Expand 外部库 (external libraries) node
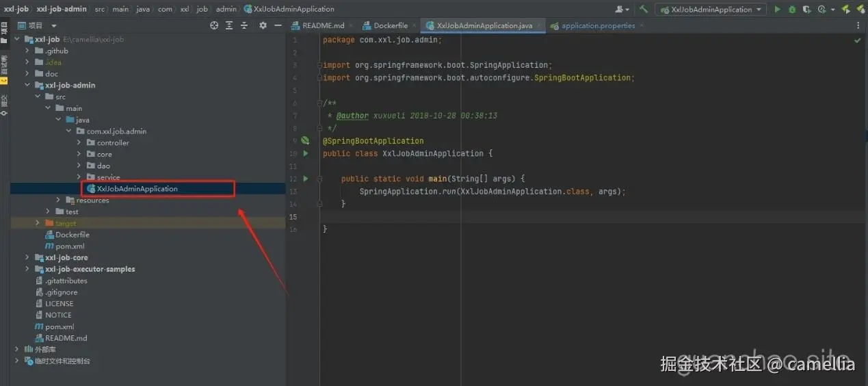The height and width of the screenshot is (386, 868). (17, 350)
